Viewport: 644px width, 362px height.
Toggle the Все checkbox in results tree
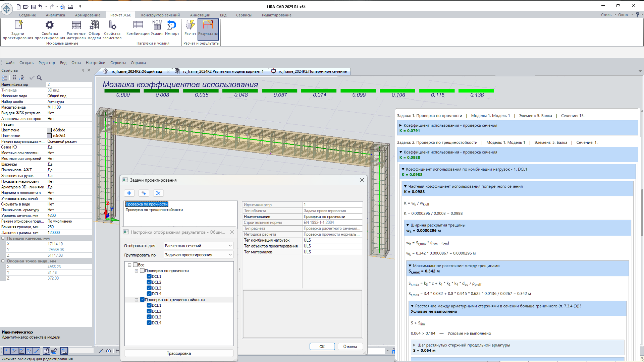click(x=136, y=265)
